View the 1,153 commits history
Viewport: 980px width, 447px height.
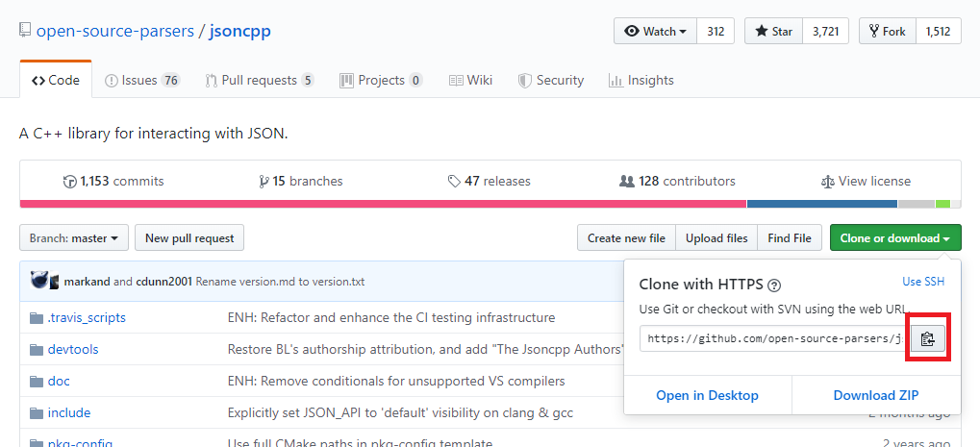point(113,181)
